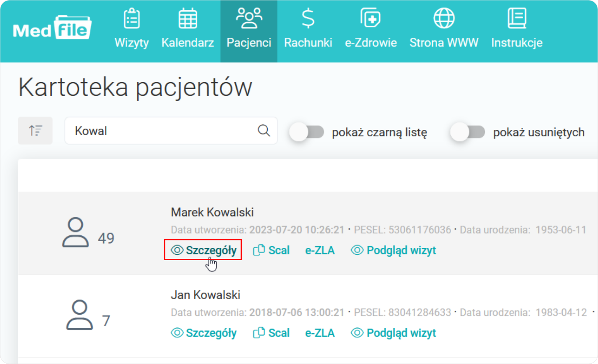
Task: Click the visit count 7
Action: [106, 321]
